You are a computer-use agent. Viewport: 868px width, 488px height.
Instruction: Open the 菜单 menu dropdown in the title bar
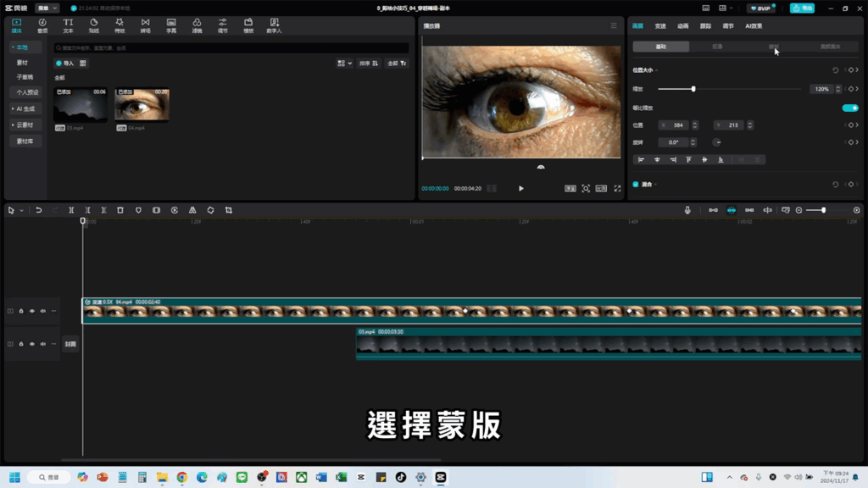tap(47, 8)
